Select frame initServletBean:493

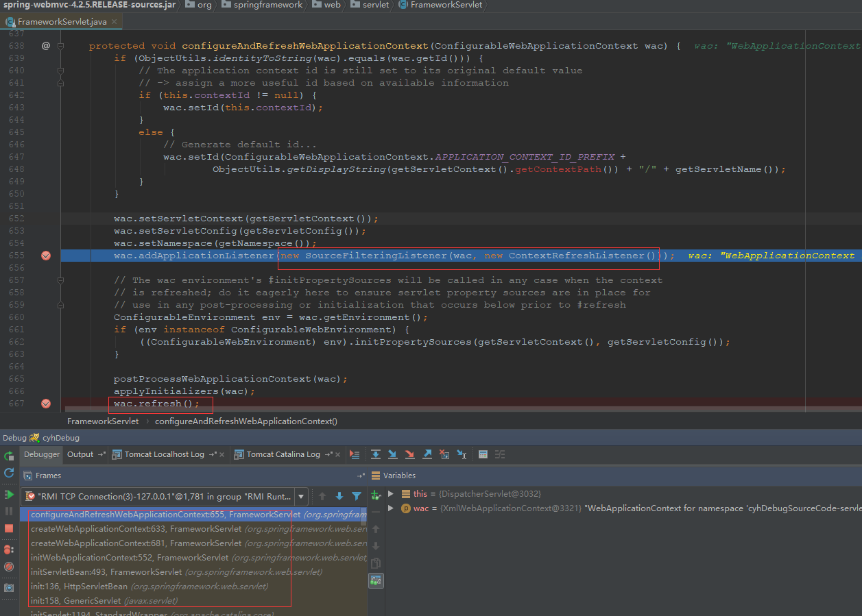193,571
